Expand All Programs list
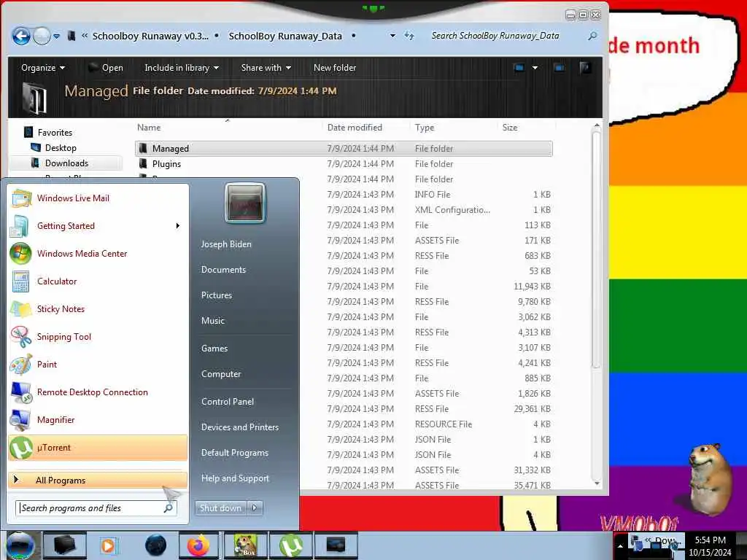The height and width of the screenshot is (560, 747). (x=98, y=481)
